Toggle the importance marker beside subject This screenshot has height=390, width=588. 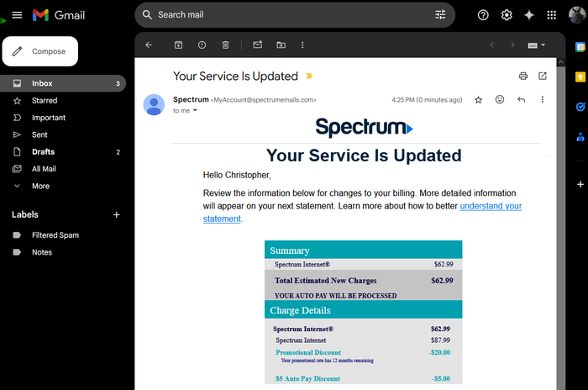(309, 76)
